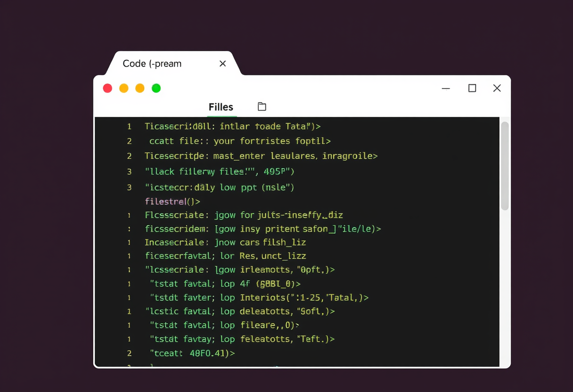Click the line starting with "filestrel()>"

pos(172,202)
